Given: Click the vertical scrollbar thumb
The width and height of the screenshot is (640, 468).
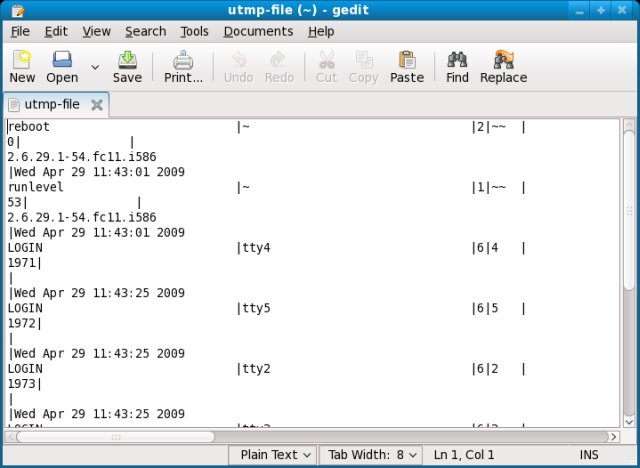Looking at the screenshot, I should pos(629,210).
